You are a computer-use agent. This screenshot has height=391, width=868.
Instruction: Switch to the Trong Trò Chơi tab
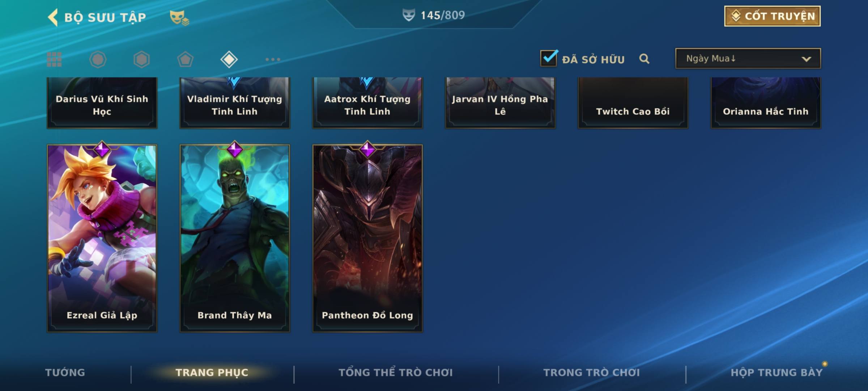tap(592, 373)
